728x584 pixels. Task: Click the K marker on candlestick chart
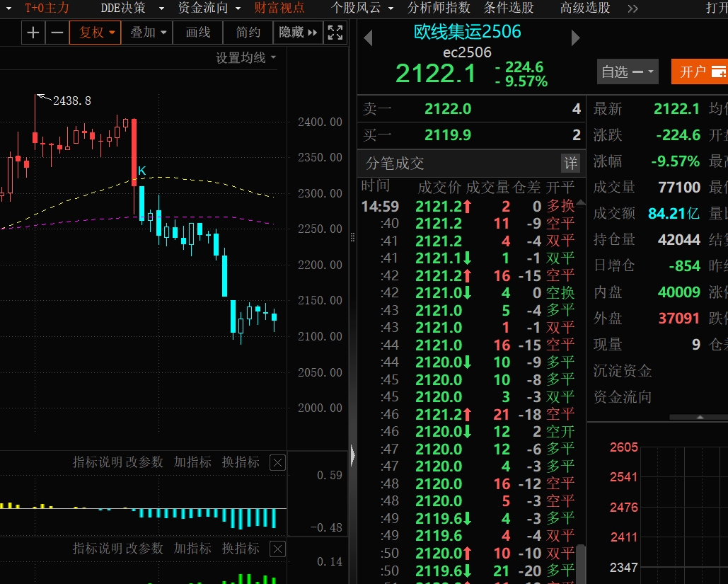(x=142, y=171)
